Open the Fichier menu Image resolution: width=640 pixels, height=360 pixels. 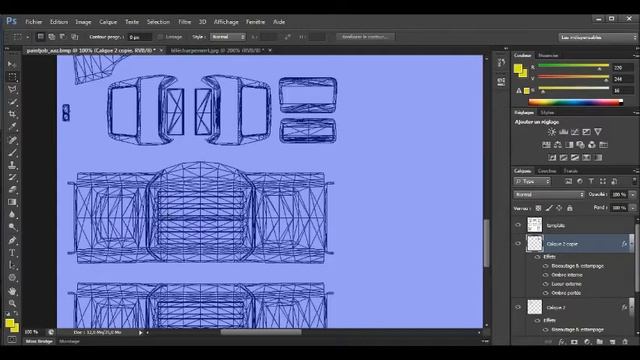click(x=33, y=22)
